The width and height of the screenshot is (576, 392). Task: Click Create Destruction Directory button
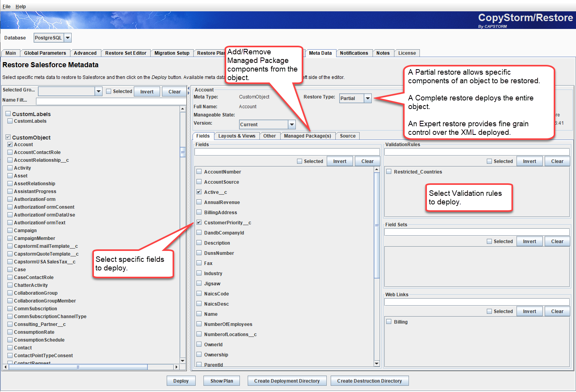coord(369,381)
